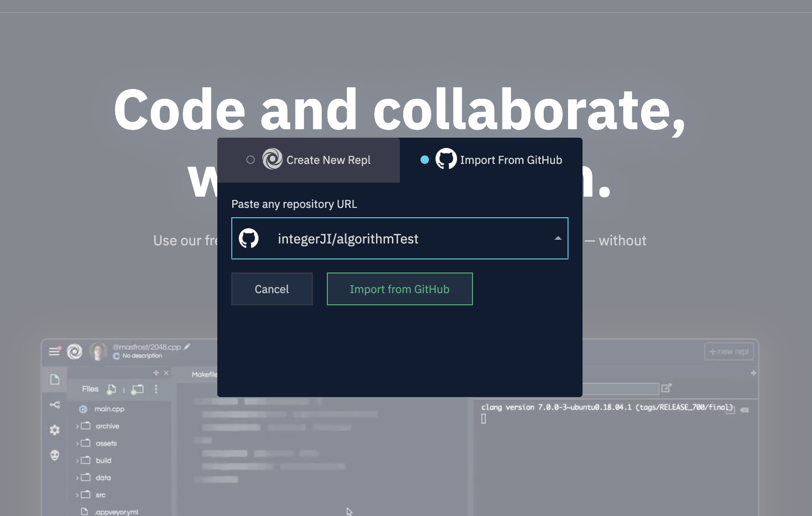Expand the src folder chevron
812x516 pixels.
click(77, 495)
